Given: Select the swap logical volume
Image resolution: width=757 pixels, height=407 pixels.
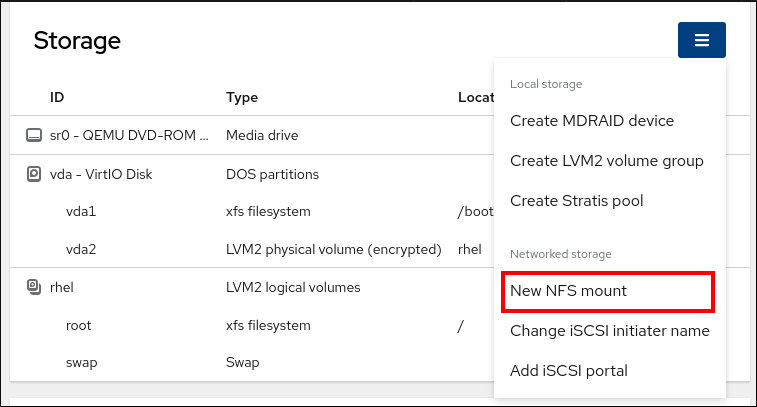Looking at the screenshot, I should [81, 362].
